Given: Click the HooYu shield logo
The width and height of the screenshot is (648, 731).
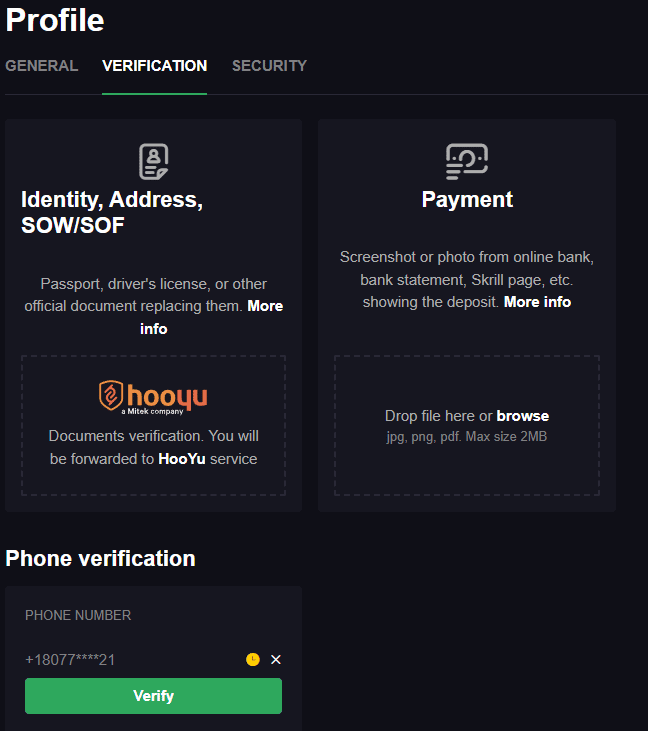Looking at the screenshot, I should click(111, 395).
